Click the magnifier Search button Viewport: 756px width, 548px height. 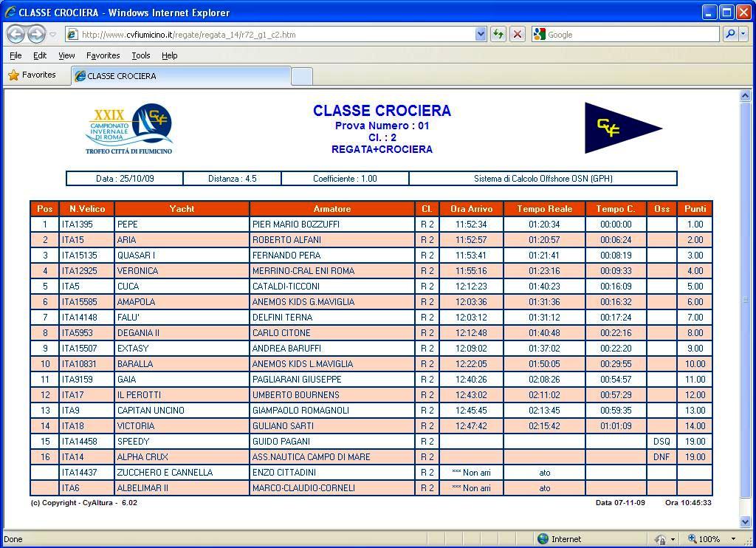click(729, 34)
